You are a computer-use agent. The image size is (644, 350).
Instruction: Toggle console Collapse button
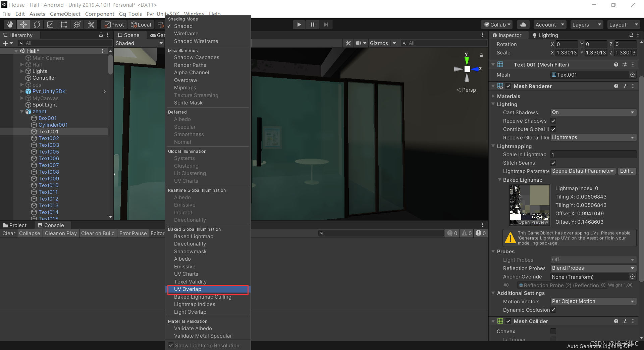point(30,233)
